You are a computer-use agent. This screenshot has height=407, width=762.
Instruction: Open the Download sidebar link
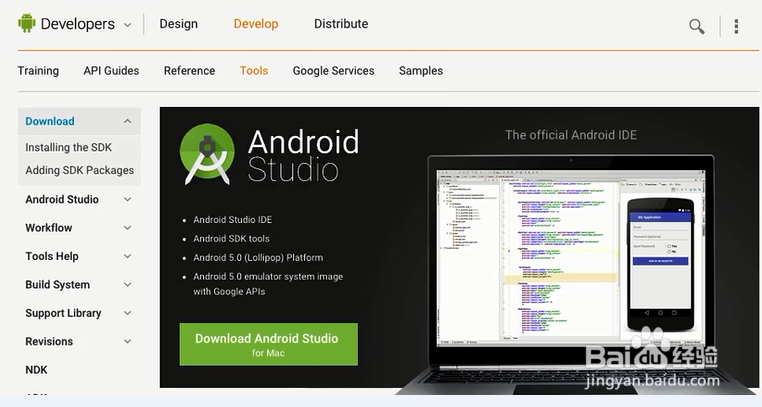(x=50, y=121)
